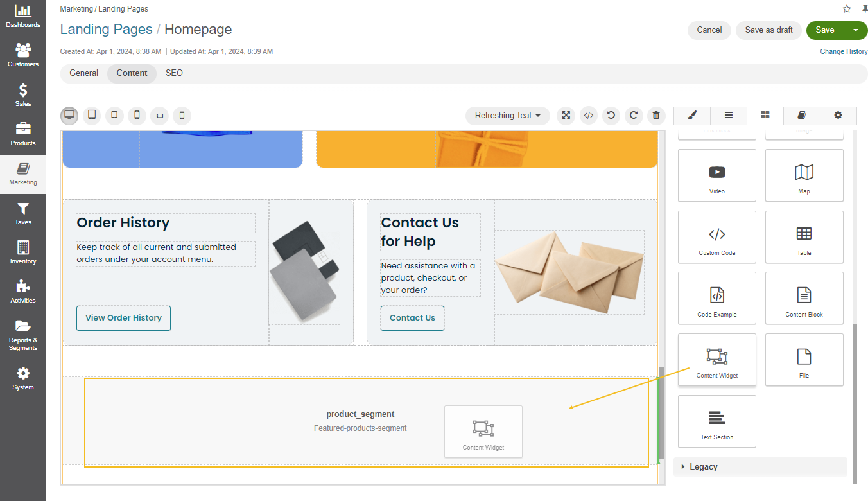868x501 pixels.
Task: Click the 'Featured-products-segment' text
Action: pyautogui.click(x=360, y=428)
